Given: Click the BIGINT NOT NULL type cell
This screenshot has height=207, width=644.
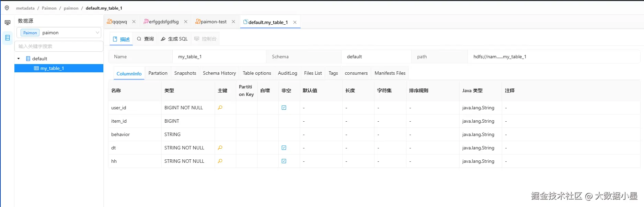Looking at the screenshot, I should (188, 108).
